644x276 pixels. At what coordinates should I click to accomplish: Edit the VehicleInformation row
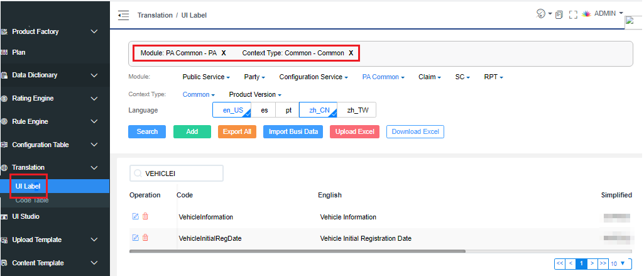135,217
